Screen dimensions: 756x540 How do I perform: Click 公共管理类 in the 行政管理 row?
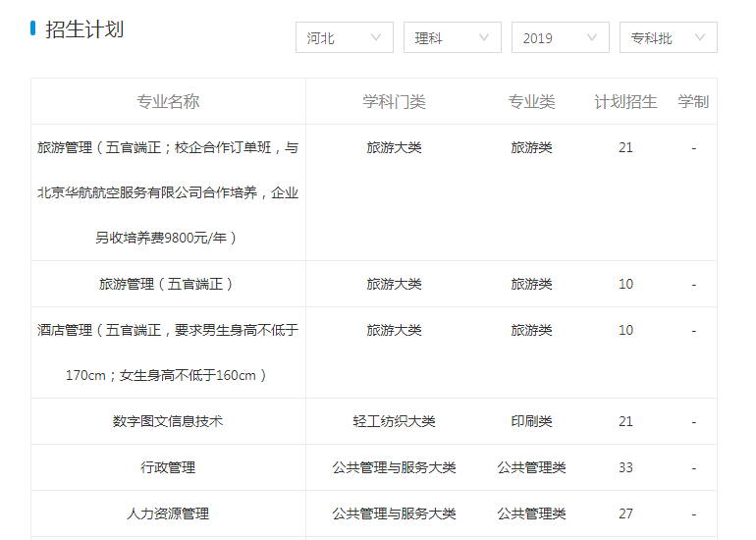(x=531, y=467)
